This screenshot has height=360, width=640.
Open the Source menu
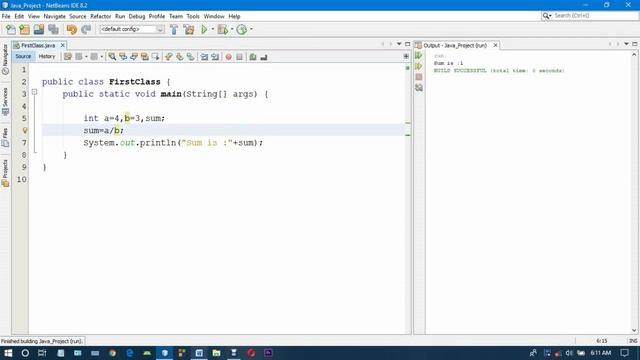tap(78, 16)
